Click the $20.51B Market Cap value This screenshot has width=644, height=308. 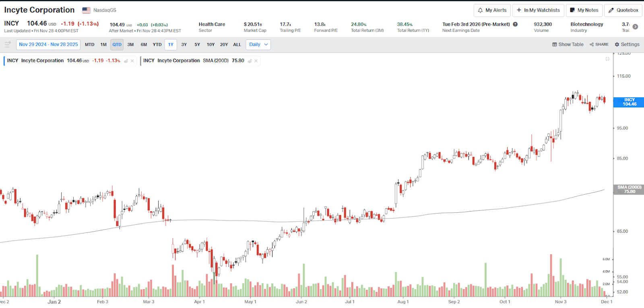pos(253,25)
